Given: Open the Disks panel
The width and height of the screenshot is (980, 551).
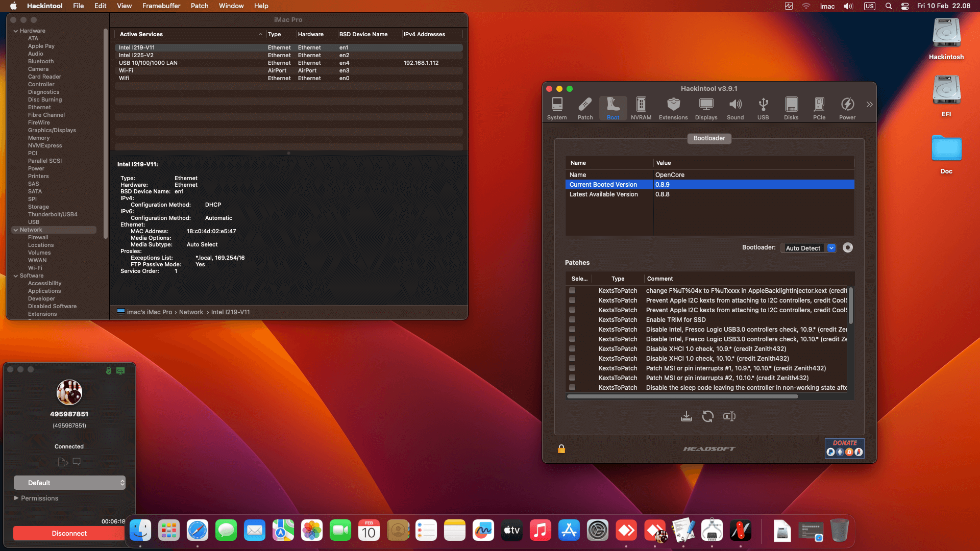Looking at the screenshot, I should (791, 107).
